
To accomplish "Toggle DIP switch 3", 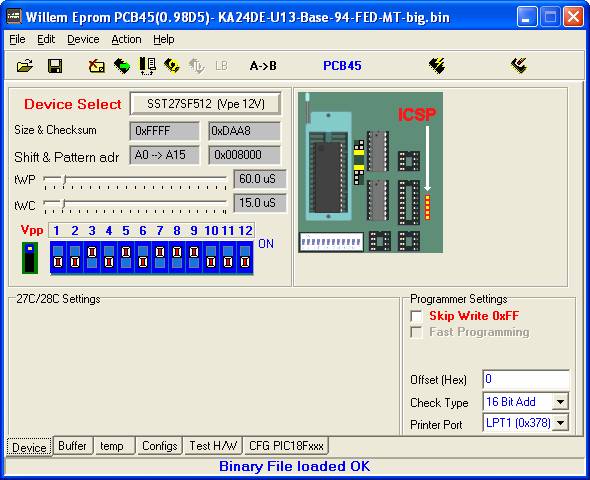I will point(92,257).
